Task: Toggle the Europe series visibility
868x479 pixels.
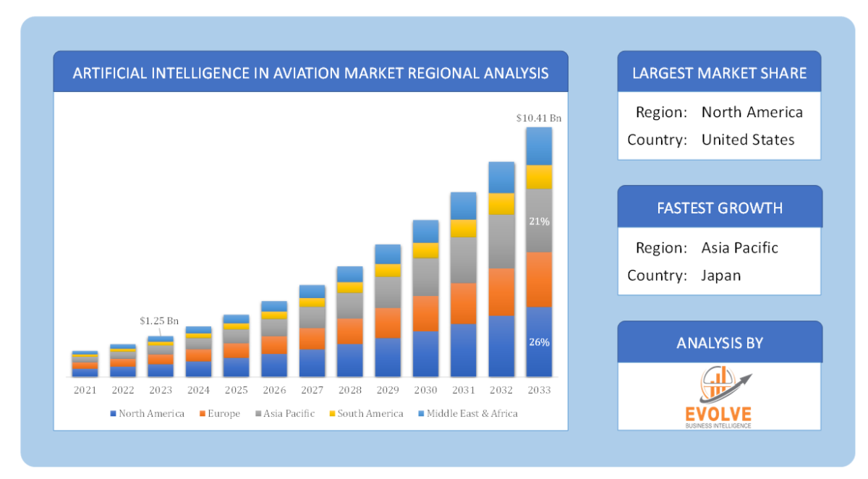Action: pos(221,413)
